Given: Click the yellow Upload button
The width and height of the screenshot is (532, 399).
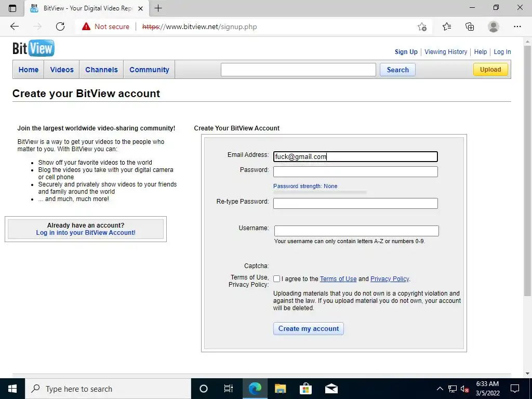Looking at the screenshot, I should pyautogui.click(x=490, y=70).
